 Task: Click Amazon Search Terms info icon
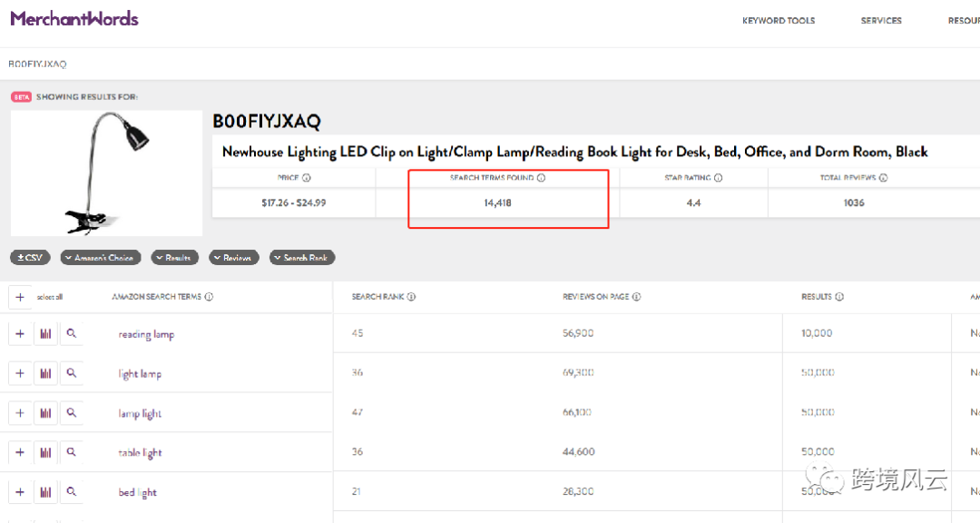pos(209,297)
